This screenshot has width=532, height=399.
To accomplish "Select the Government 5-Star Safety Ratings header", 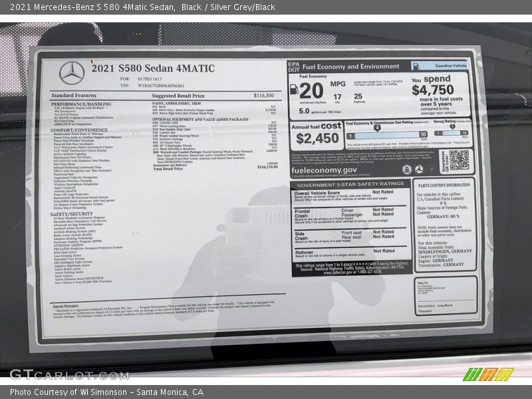I will pyautogui.click(x=350, y=184).
